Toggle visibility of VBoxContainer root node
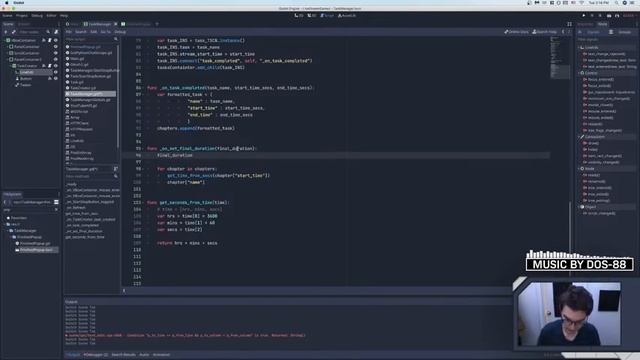This screenshot has height=360, width=640. tap(56, 40)
